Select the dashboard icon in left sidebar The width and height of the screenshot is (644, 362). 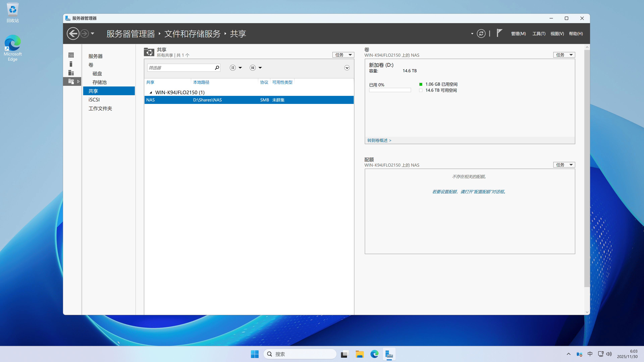pyautogui.click(x=71, y=55)
